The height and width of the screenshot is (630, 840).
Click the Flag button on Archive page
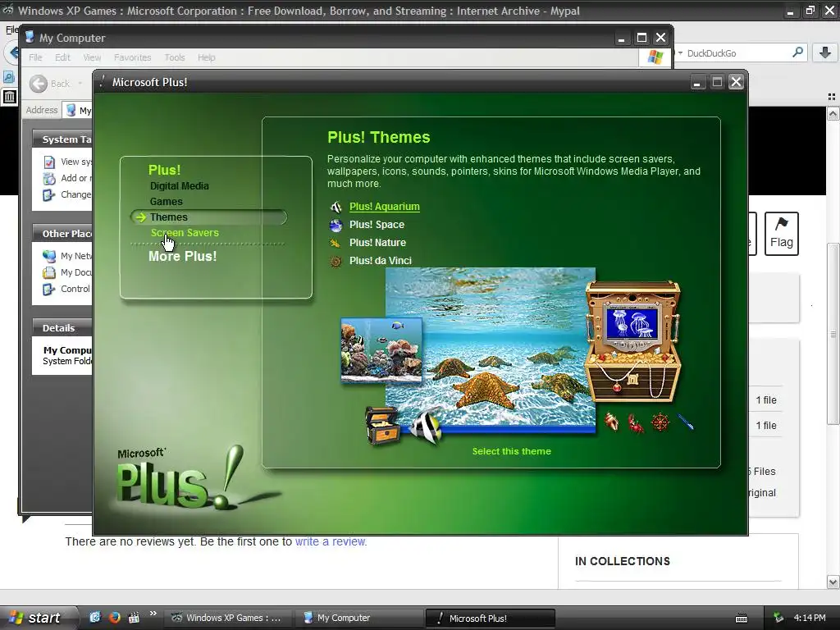782,234
